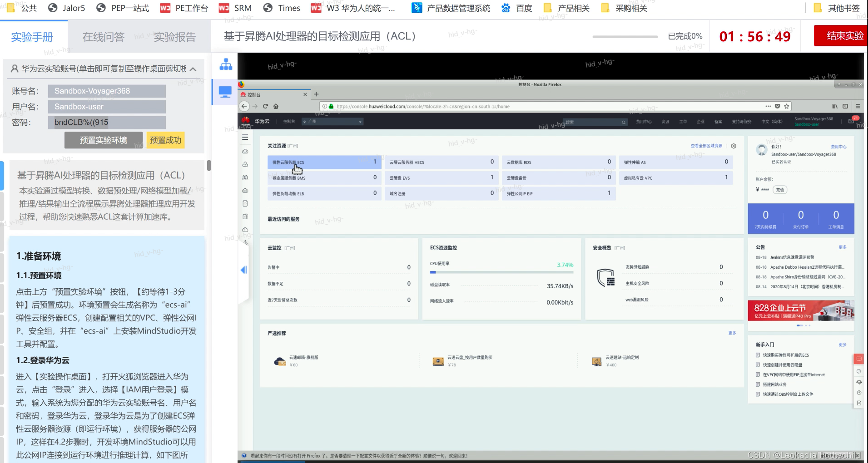Open settings gear in 关注资源 panel

tap(734, 146)
